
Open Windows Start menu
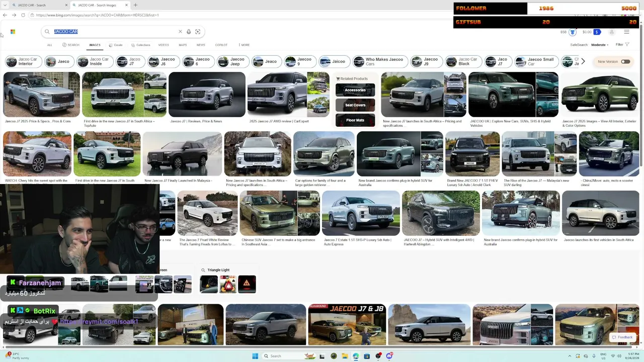(255, 356)
